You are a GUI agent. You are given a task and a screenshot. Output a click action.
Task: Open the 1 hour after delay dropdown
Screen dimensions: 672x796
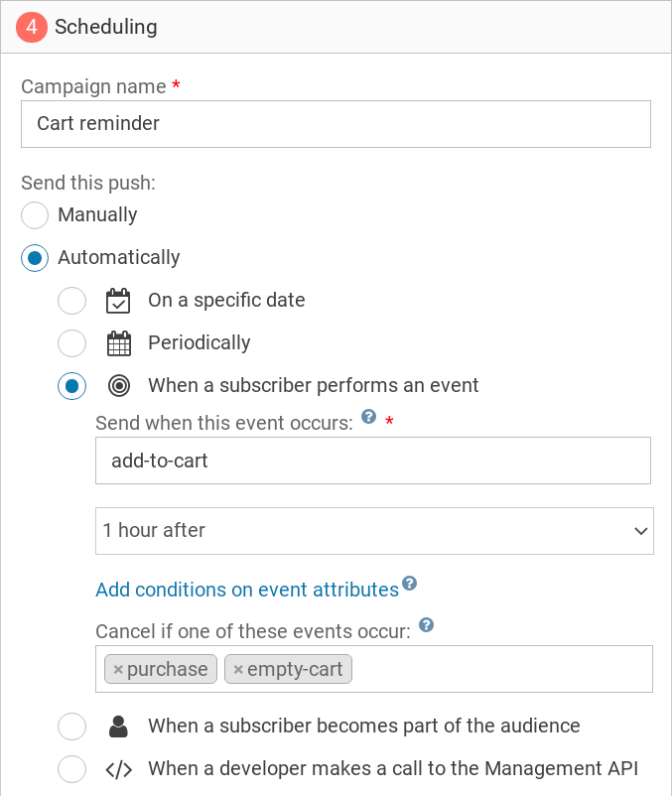[x=374, y=531]
